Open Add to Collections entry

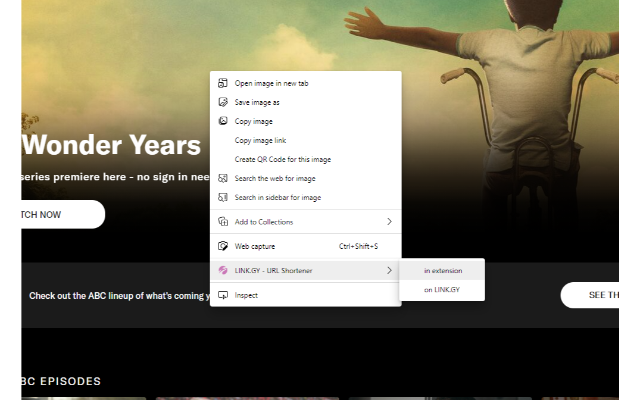306,222
